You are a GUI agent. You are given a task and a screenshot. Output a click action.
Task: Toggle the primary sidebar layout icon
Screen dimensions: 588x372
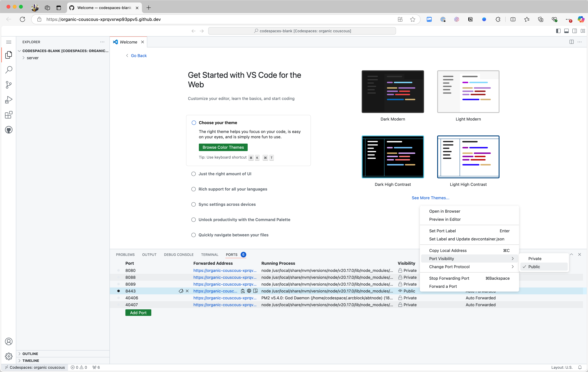coord(558,31)
